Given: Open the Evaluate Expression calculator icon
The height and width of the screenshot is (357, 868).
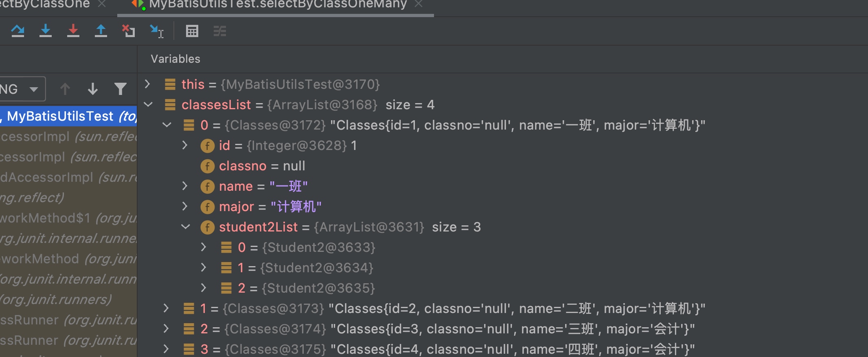Looking at the screenshot, I should (x=192, y=31).
